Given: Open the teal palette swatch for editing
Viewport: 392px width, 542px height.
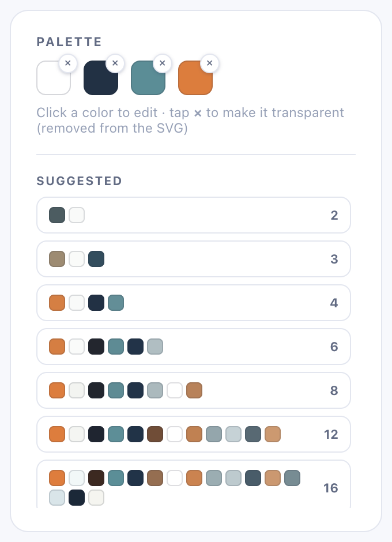Looking at the screenshot, I should 148,78.
